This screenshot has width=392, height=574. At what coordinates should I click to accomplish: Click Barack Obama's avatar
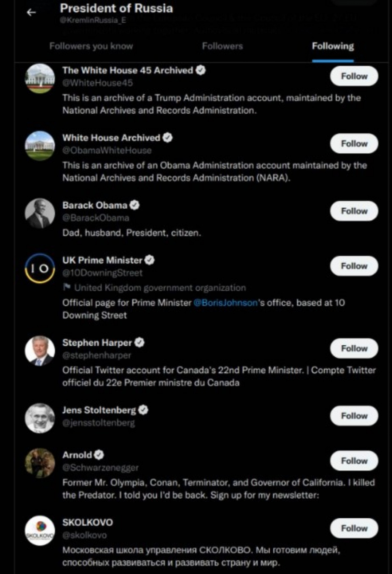click(40, 213)
